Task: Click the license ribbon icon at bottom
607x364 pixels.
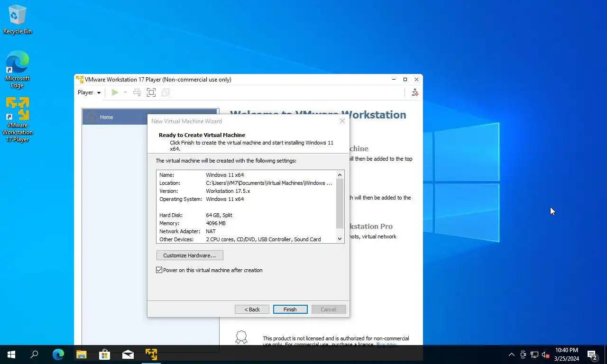Action: 241,337
